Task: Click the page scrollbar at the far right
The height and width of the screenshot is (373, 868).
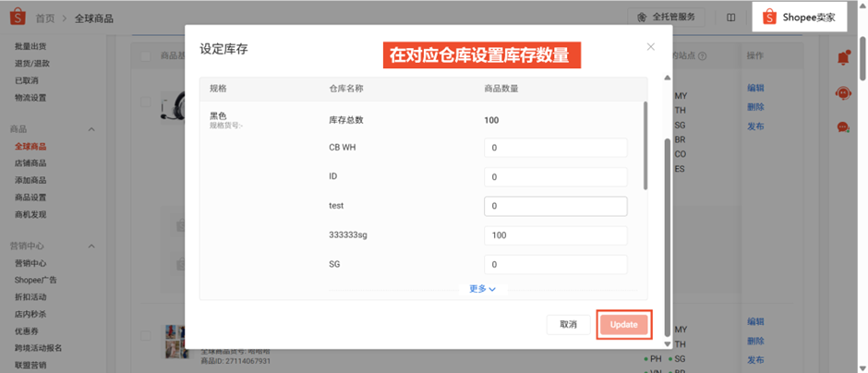Action: coord(862,58)
